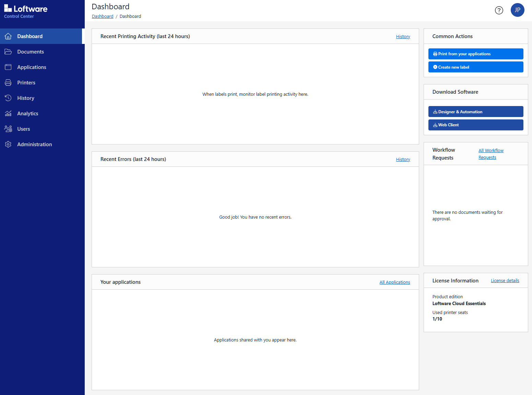Viewport: 532px width, 395px height.
Task: Open the Users icon in sidebar
Action: coord(8,129)
